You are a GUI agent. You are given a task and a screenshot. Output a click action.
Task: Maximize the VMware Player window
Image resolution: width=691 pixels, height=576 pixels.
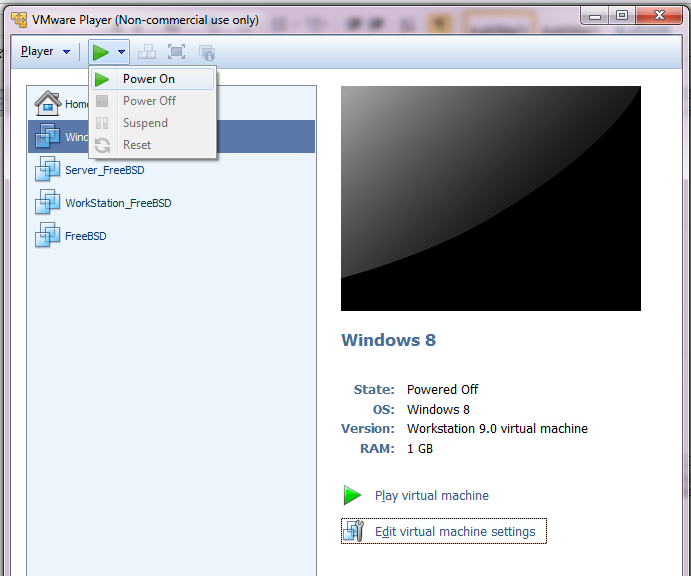pos(622,16)
